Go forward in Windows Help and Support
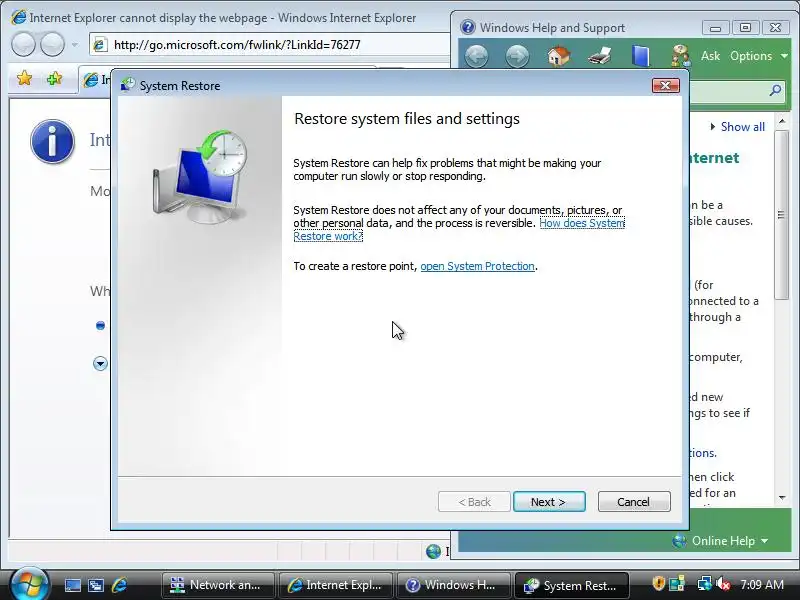The image size is (800, 600). click(517, 55)
